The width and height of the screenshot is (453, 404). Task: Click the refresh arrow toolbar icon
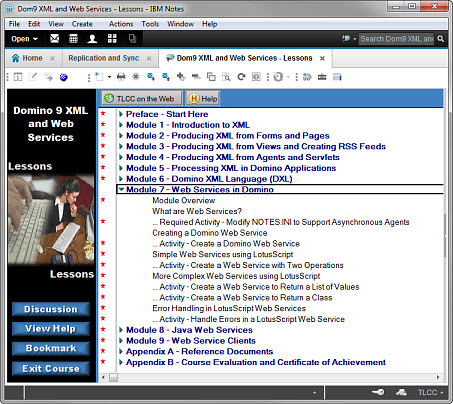click(x=241, y=77)
